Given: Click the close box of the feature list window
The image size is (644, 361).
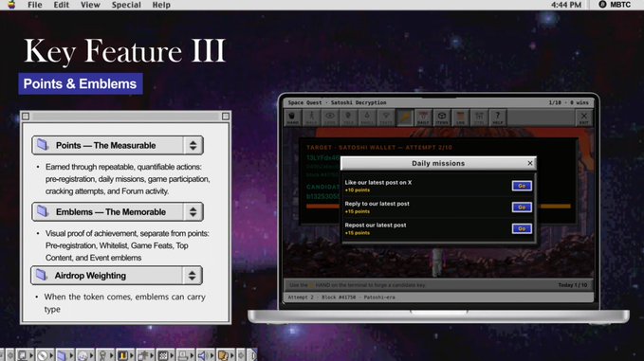Looking at the screenshot, I should pyautogui.click(x=26, y=117).
